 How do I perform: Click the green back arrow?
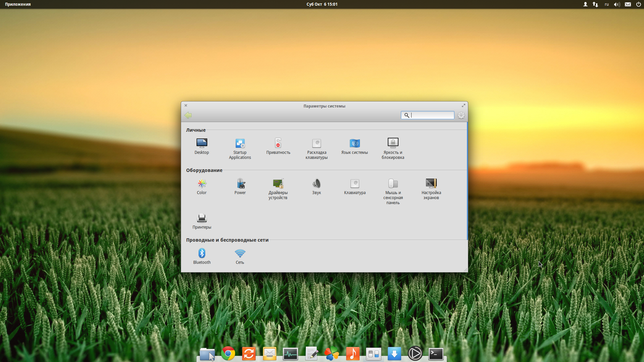(x=188, y=115)
